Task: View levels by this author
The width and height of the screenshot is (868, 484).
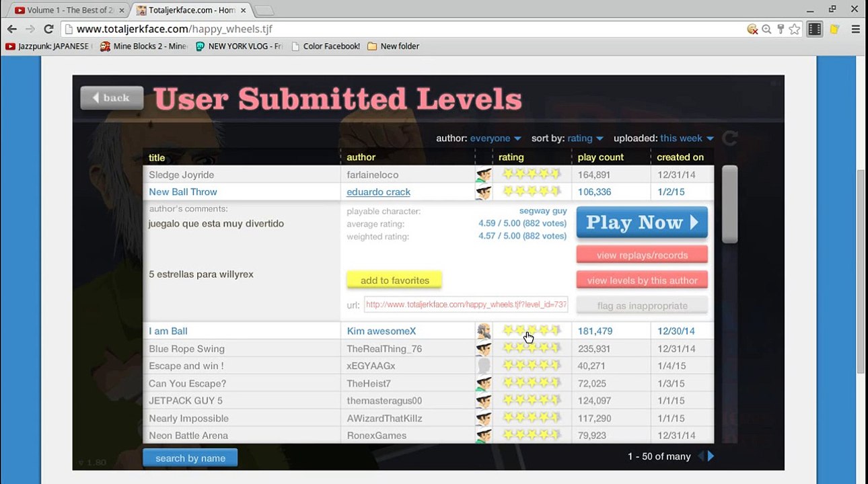Action: click(642, 280)
